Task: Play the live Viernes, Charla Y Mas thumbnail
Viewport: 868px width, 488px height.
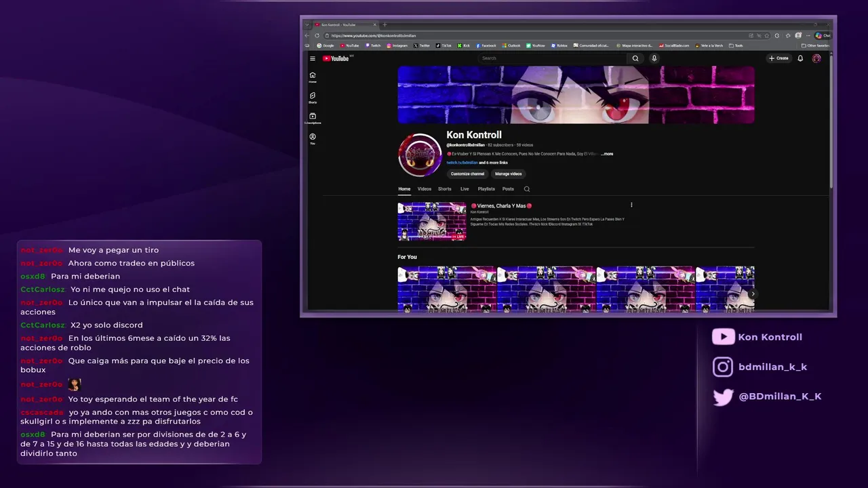Action: (432, 222)
